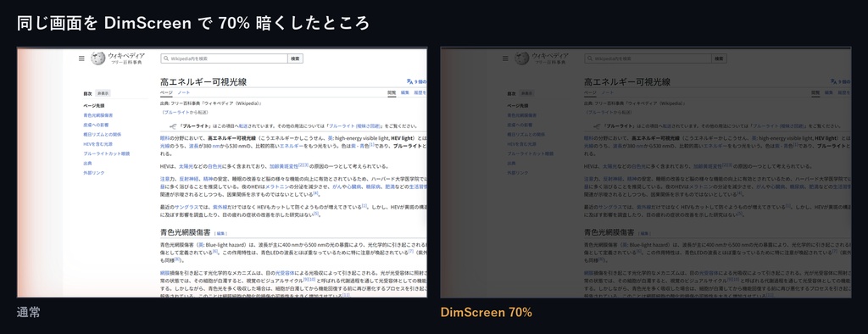Click the 眼科 link in 通常 screenshot

click(164, 138)
